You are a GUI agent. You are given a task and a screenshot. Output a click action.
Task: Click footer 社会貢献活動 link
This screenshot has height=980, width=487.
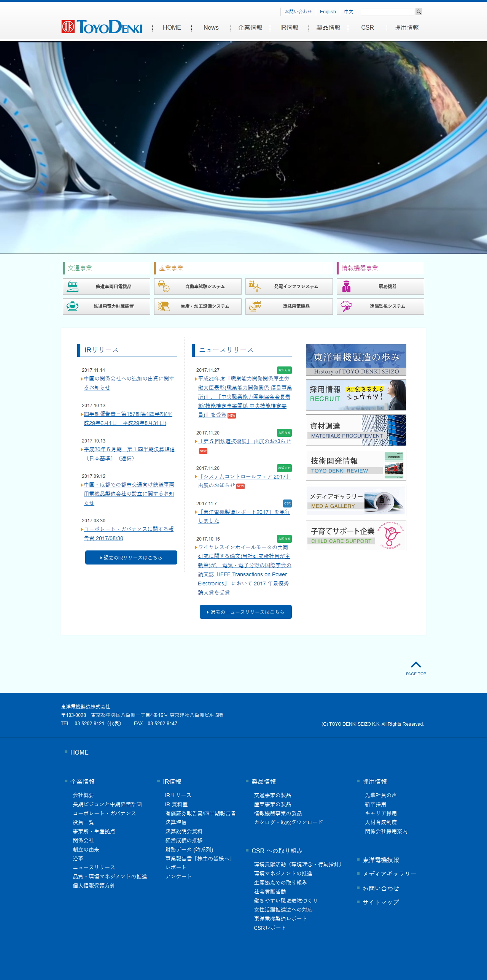click(270, 892)
